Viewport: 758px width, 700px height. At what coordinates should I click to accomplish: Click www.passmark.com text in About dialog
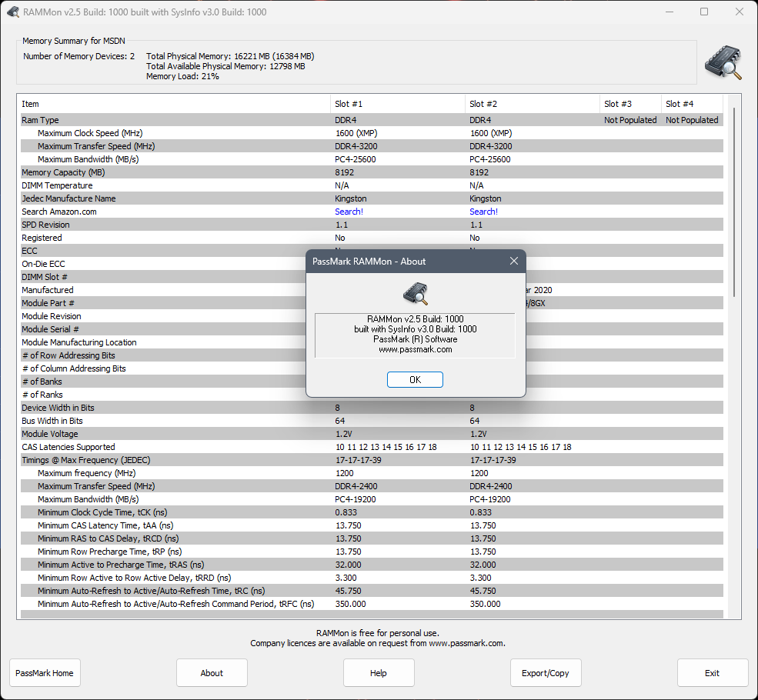click(416, 349)
